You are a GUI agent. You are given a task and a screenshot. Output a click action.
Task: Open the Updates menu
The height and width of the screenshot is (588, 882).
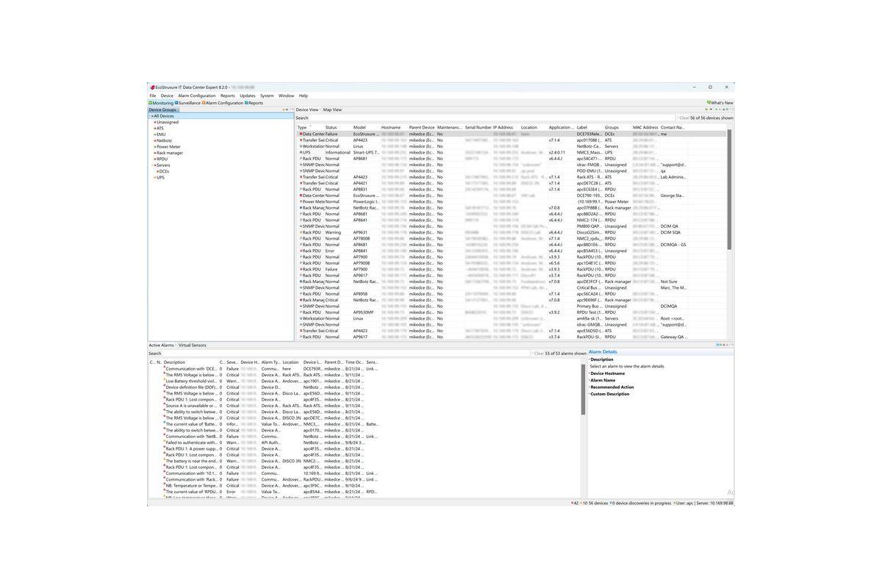248,96
